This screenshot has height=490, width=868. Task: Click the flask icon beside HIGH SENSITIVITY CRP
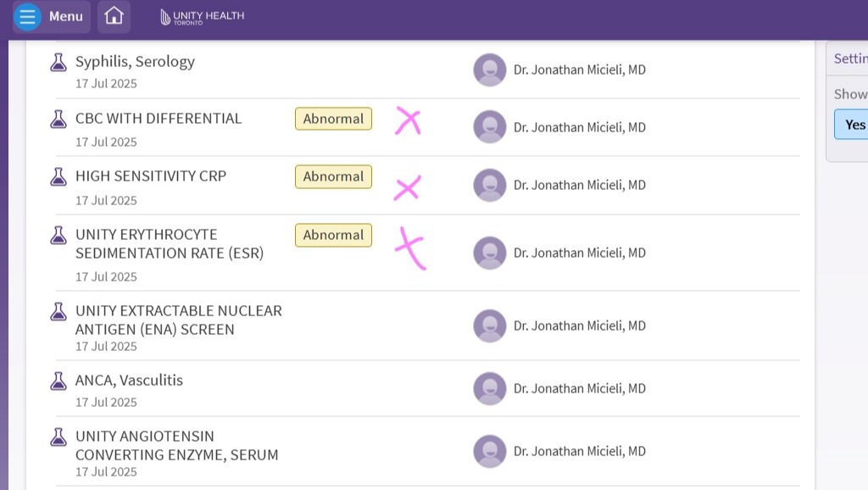[58, 176]
